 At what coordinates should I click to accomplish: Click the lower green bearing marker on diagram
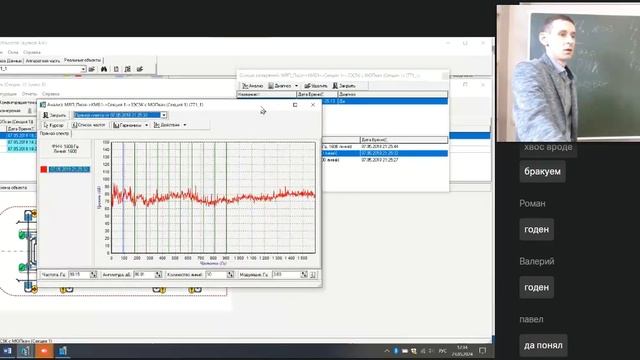coord(22,267)
